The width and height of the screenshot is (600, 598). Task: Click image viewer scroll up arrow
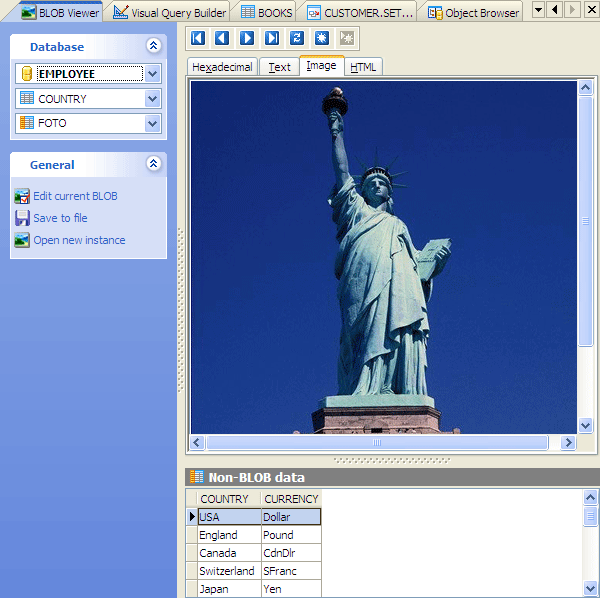pos(585,88)
